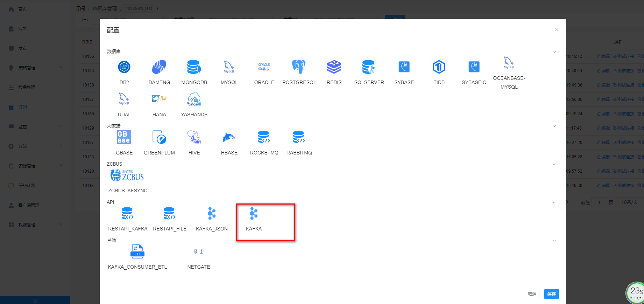
Task: Collapse the 大数据 section chevron
Action: click(x=554, y=126)
